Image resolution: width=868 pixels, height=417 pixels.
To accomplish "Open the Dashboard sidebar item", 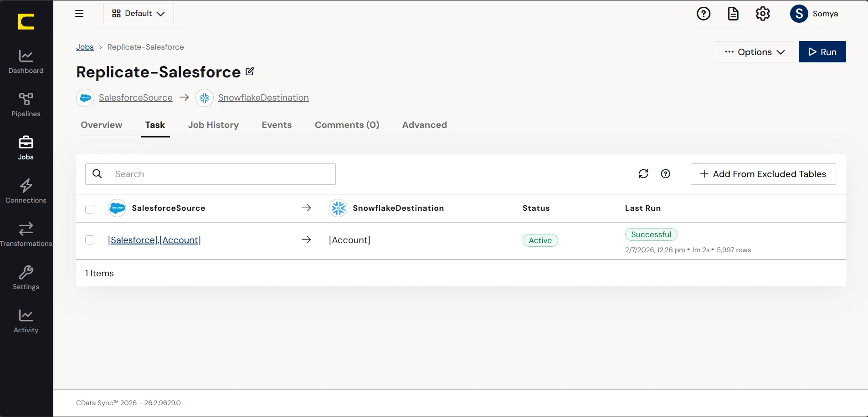I will point(26,62).
